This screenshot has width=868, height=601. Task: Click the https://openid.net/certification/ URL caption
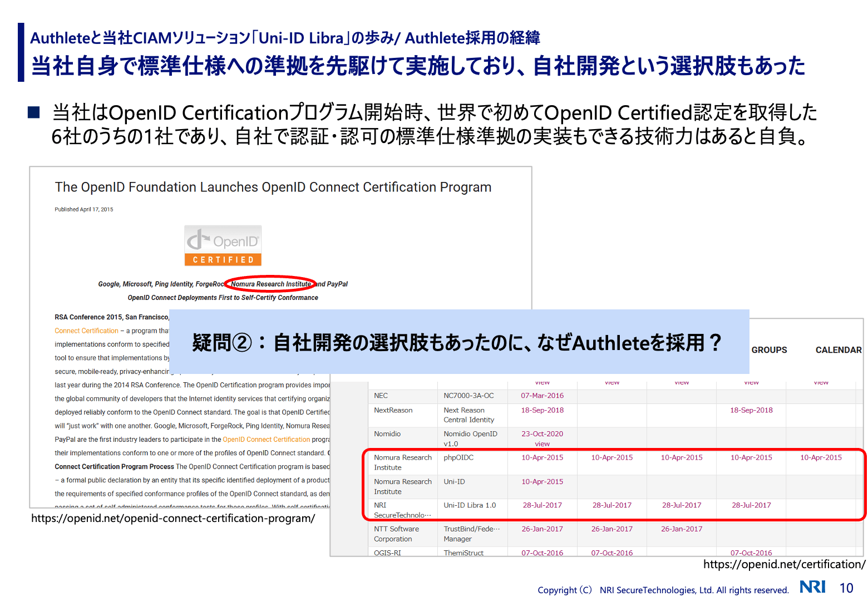click(x=784, y=565)
